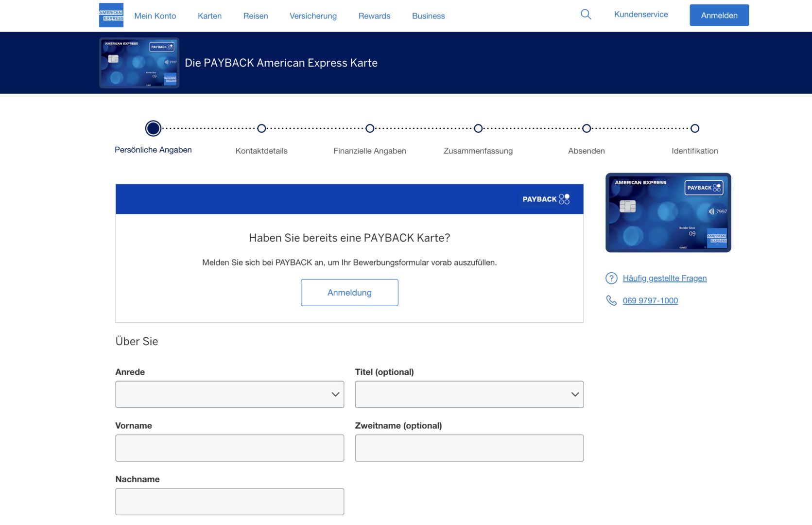Select the Finanzielle Angaben step marker
The image size is (812, 525).
pos(370,128)
